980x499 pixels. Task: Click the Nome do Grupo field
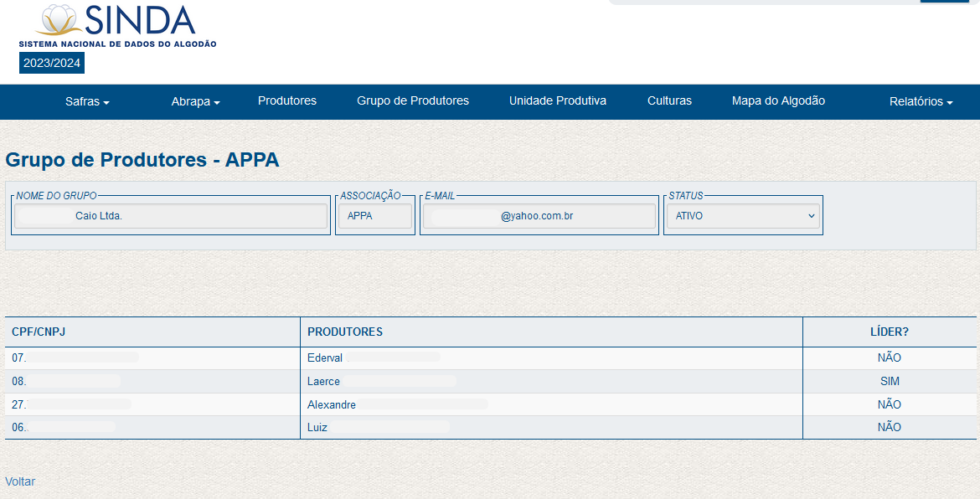point(171,216)
